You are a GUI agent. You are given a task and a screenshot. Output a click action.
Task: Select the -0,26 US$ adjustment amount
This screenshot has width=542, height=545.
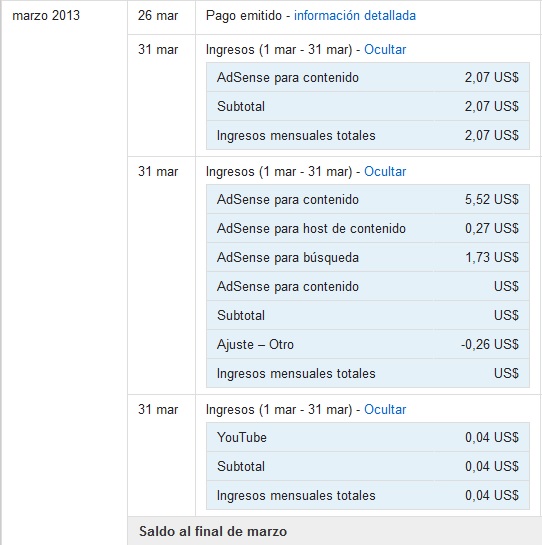[x=490, y=344]
